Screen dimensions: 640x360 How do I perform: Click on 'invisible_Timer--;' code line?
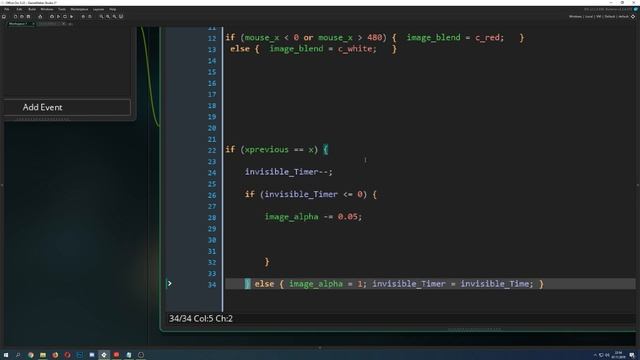point(289,172)
